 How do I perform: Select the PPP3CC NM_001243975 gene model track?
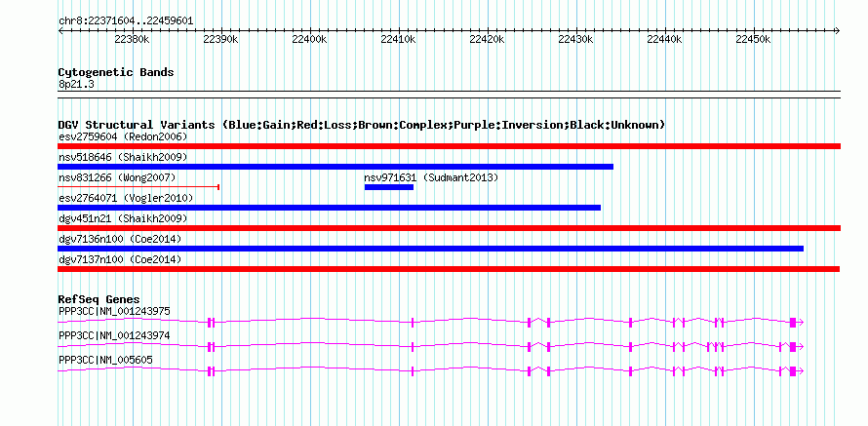431,322
